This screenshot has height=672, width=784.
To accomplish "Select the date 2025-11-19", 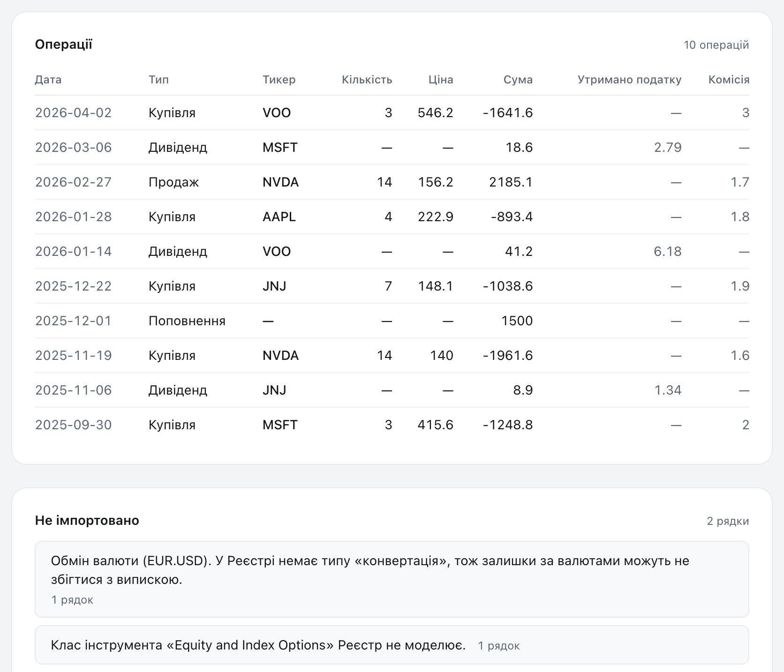I will click(74, 356).
